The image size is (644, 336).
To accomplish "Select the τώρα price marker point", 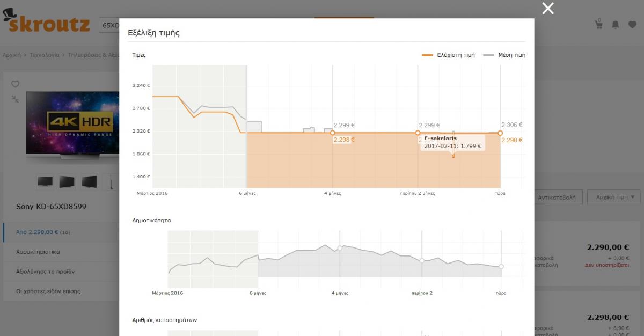I will [x=500, y=133].
